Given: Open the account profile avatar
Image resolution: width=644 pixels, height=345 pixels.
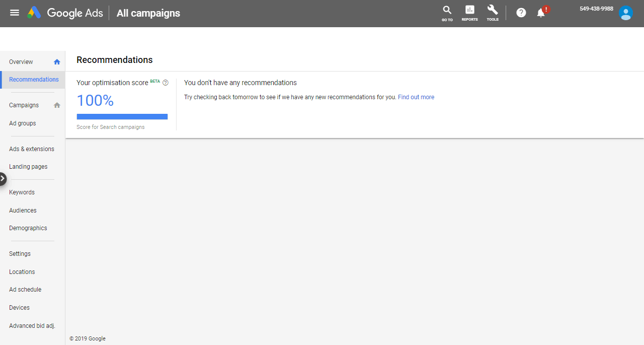Looking at the screenshot, I should [626, 13].
